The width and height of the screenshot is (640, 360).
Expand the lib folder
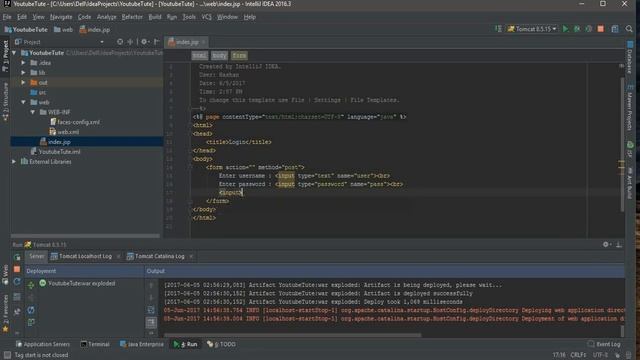[x=23, y=73]
